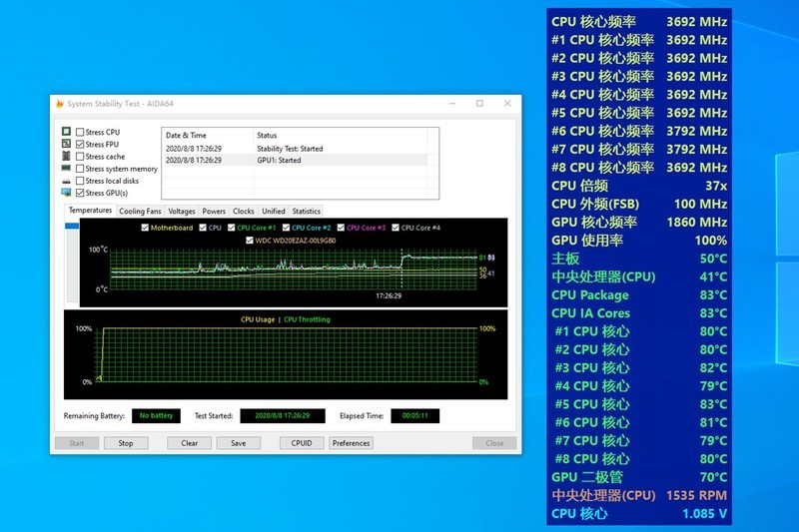
Task: Enable the Stress cache checkbox
Action: [x=80, y=157]
